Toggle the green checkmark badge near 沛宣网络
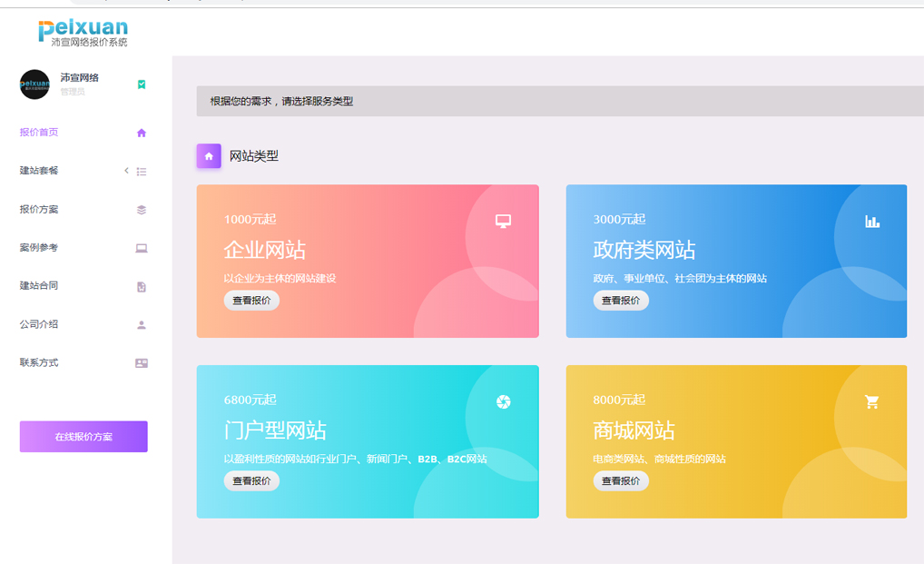Viewport: 924px width, 564px height. pos(142,84)
